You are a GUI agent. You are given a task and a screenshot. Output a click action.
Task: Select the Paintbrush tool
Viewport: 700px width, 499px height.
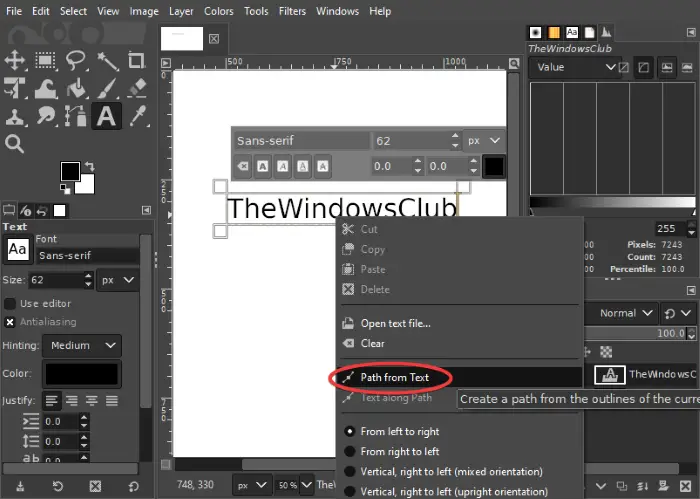(107, 88)
